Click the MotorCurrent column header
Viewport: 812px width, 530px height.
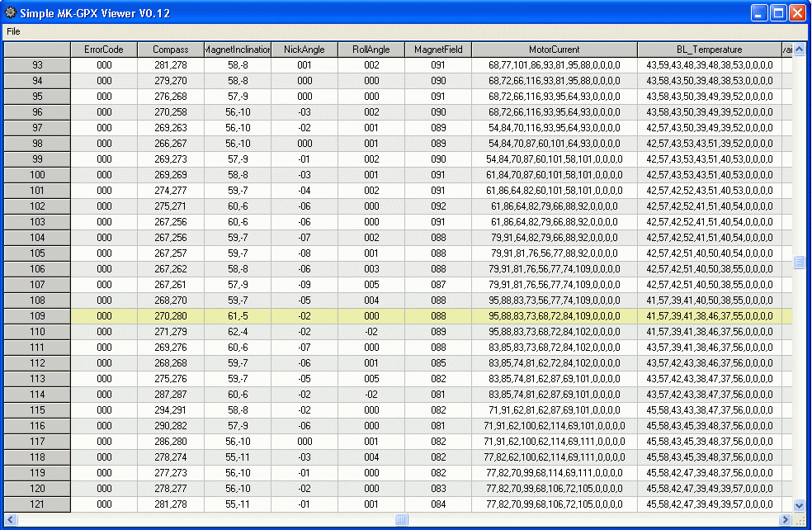click(x=555, y=50)
